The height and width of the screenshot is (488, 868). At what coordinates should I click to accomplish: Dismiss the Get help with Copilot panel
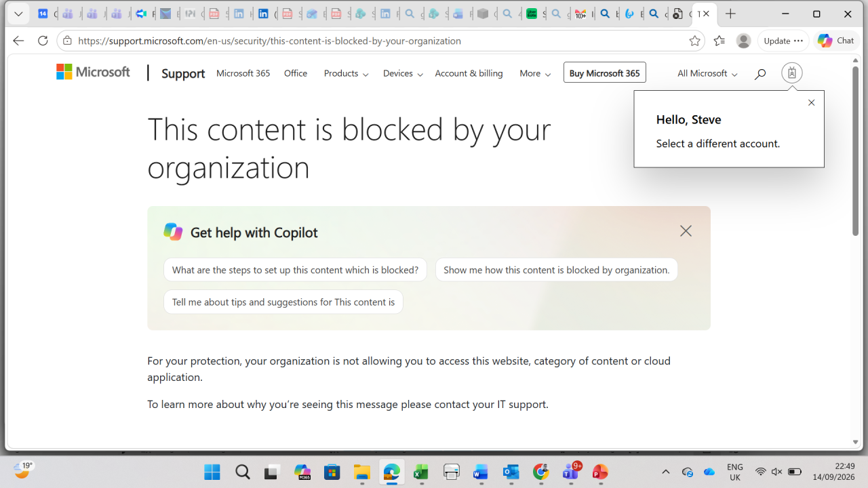[686, 231]
